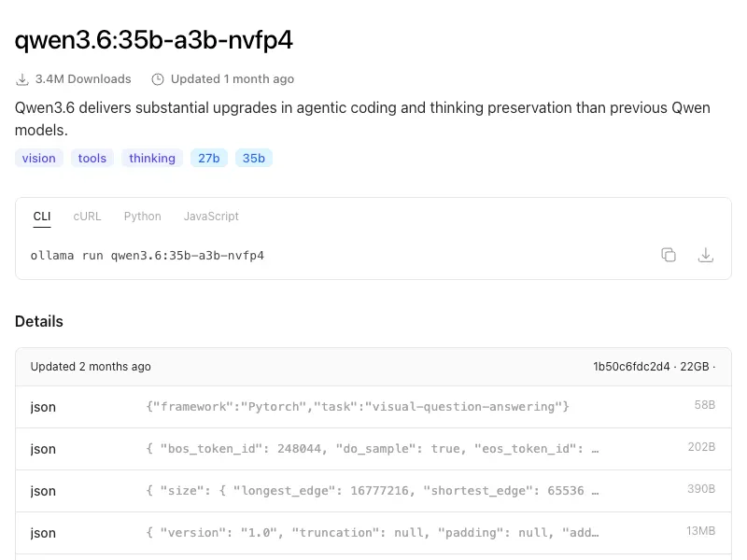
Task: Click the vision tag
Action: point(38,158)
